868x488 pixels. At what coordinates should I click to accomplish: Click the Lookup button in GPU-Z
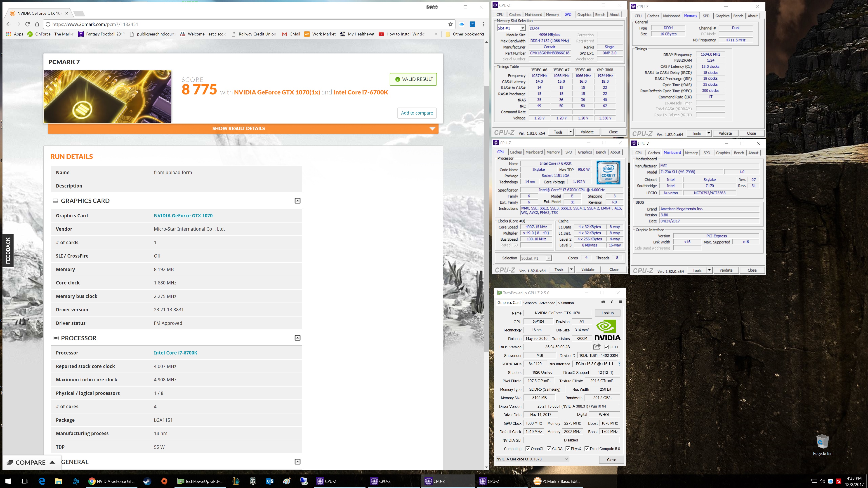coord(608,313)
